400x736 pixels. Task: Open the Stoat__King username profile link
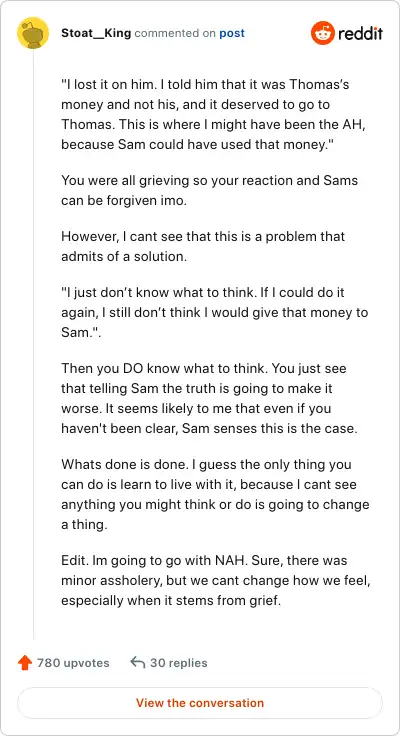[96, 33]
